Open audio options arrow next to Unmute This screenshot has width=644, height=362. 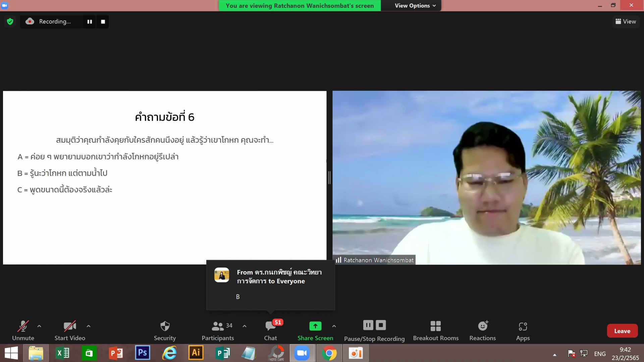(39, 326)
